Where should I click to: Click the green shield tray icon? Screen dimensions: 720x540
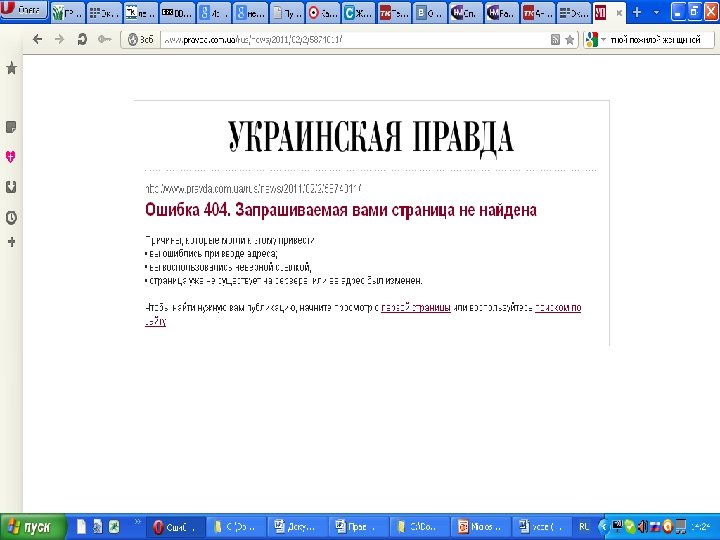(631, 527)
